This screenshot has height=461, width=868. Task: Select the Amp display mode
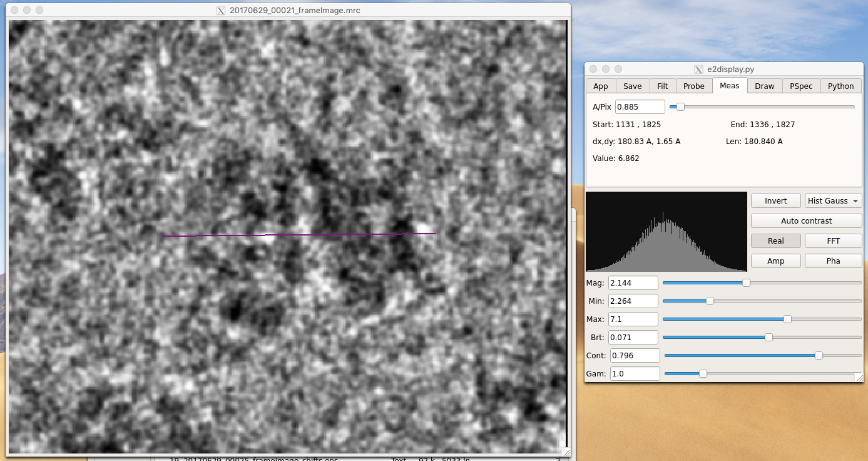776,261
